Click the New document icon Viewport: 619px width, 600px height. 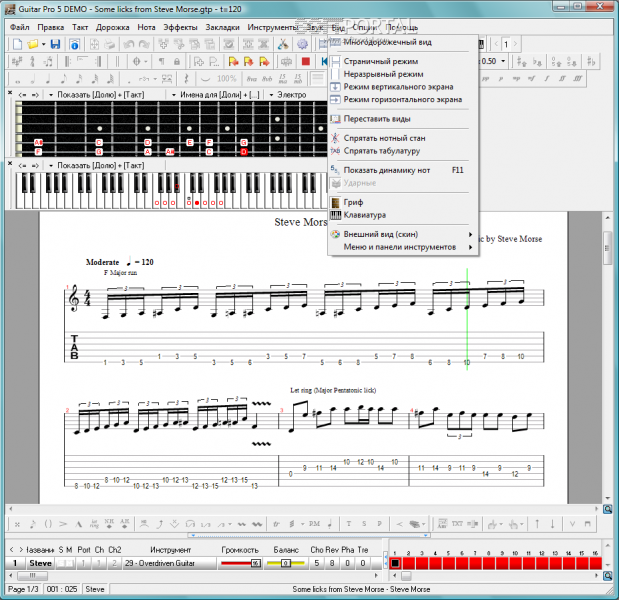pyautogui.click(x=18, y=45)
